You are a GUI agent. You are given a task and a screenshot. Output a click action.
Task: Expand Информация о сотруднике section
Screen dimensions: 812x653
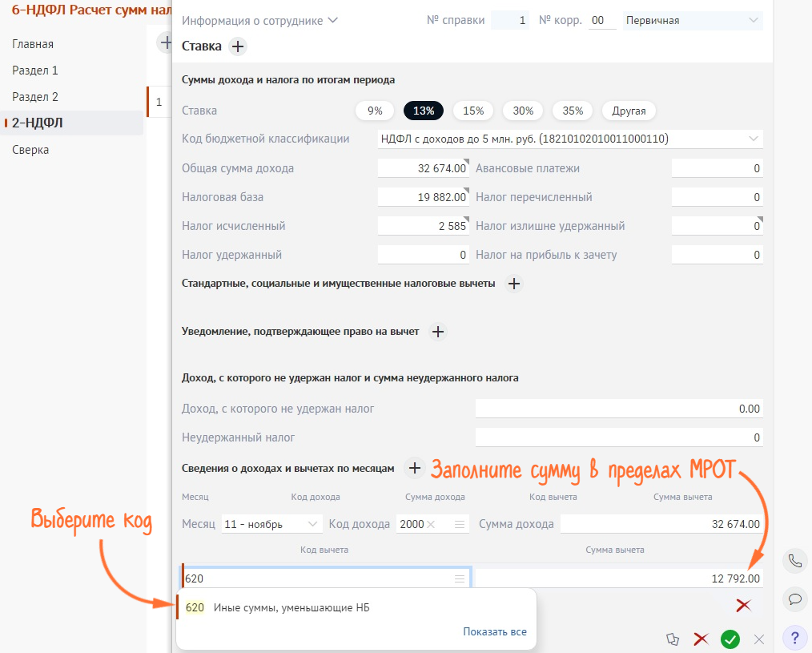[x=260, y=20]
